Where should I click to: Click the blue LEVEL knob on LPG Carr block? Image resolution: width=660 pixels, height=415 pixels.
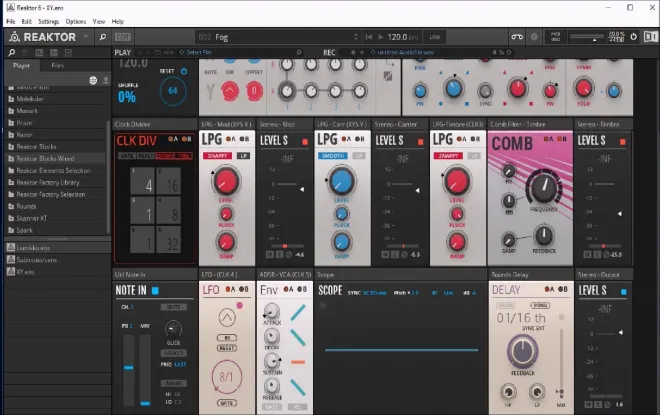(341, 181)
